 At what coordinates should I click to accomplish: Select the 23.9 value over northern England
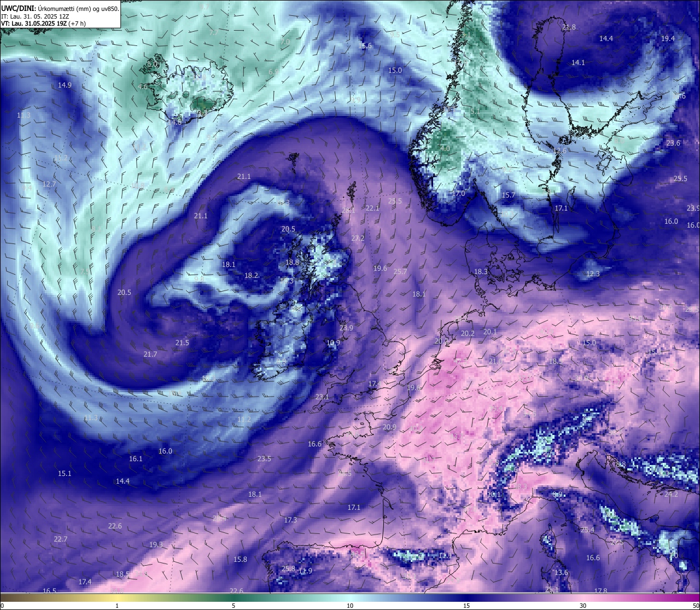click(346, 328)
